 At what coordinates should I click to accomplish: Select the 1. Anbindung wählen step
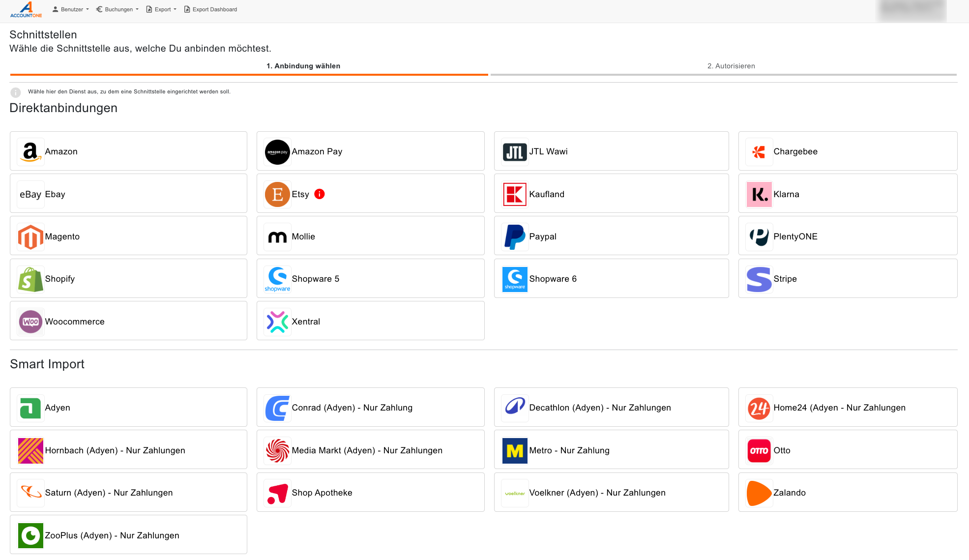(303, 66)
